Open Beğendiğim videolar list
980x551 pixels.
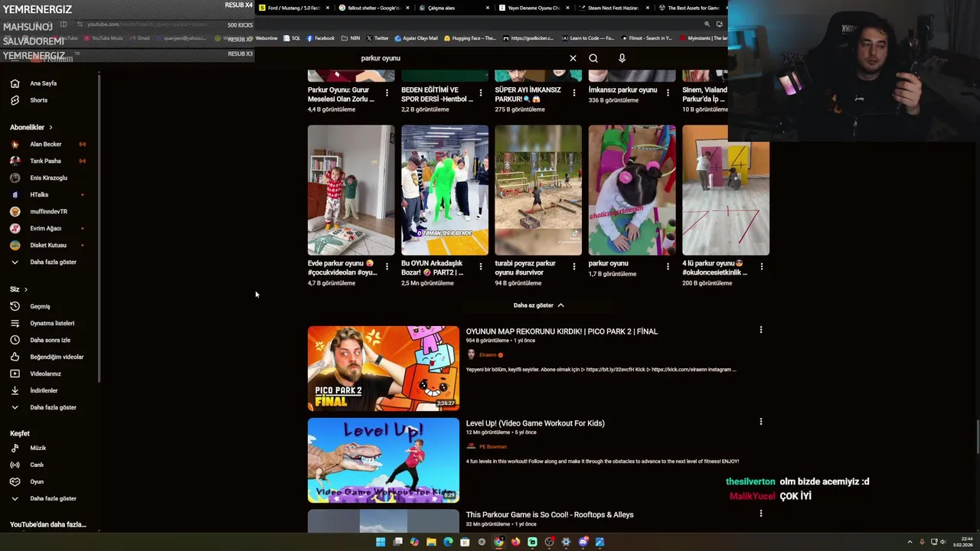pyautogui.click(x=57, y=357)
